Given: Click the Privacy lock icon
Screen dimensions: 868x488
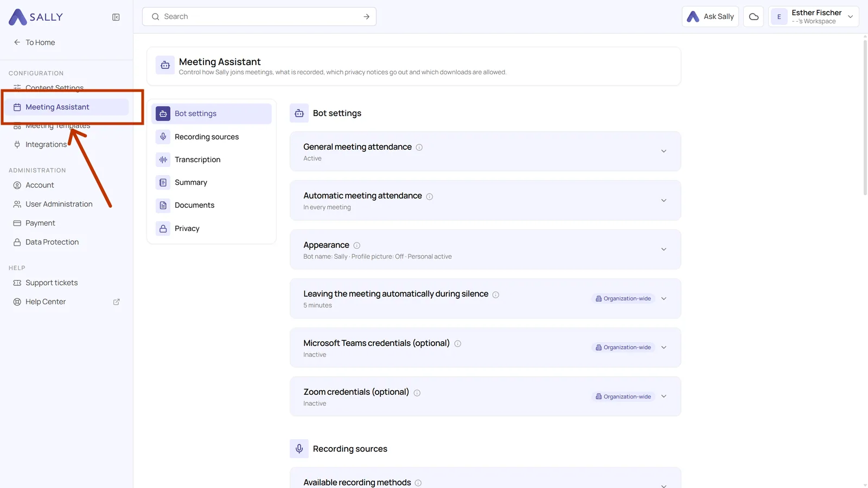Looking at the screenshot, I should click(x=163, y=229).
